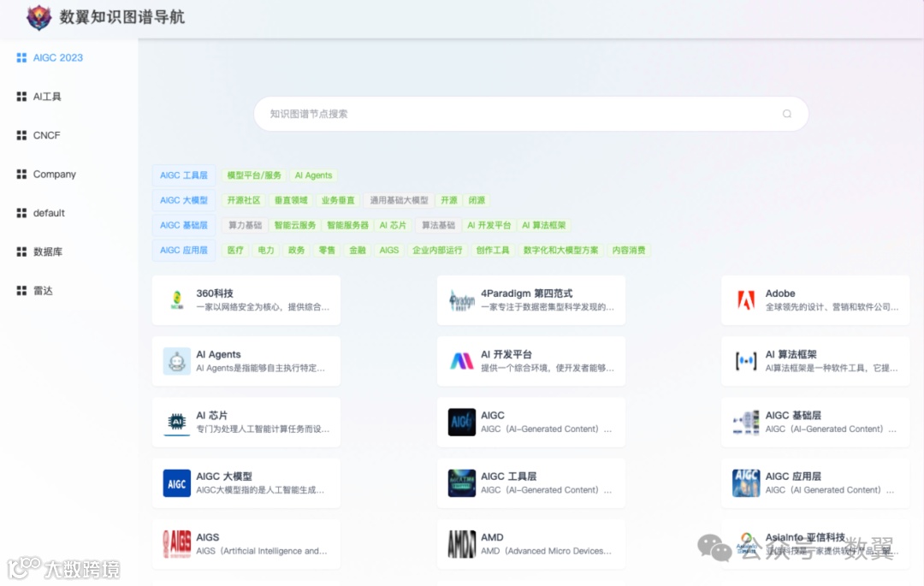Select the AIGC 应用层 category tag
This screenshot has height=586, width=924.
click(184, 251)
